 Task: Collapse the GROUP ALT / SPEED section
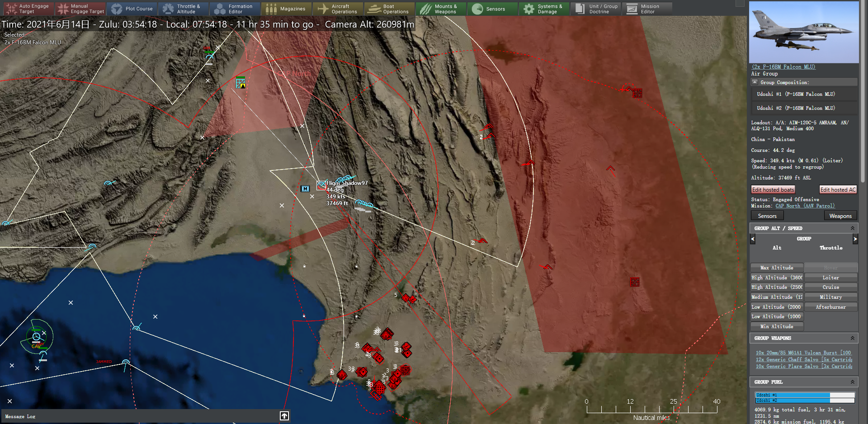click(x=853, y=228)
